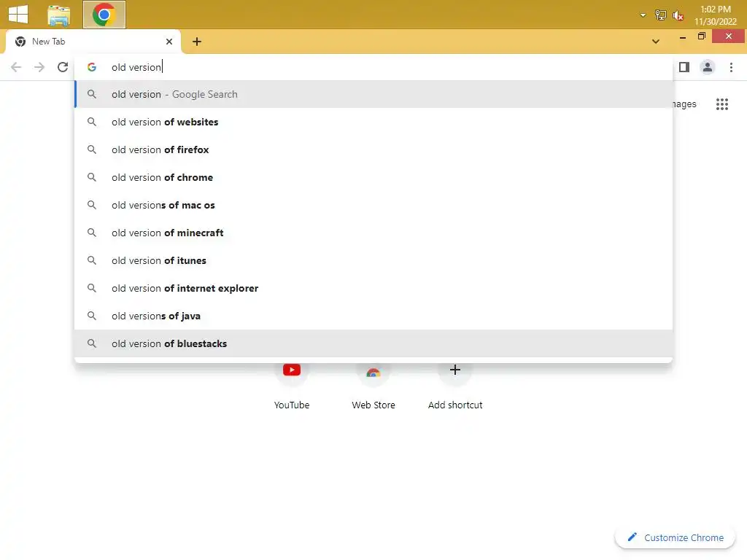
Task: Select suggestion 'old version of websites'
Action: click(373, 122)
